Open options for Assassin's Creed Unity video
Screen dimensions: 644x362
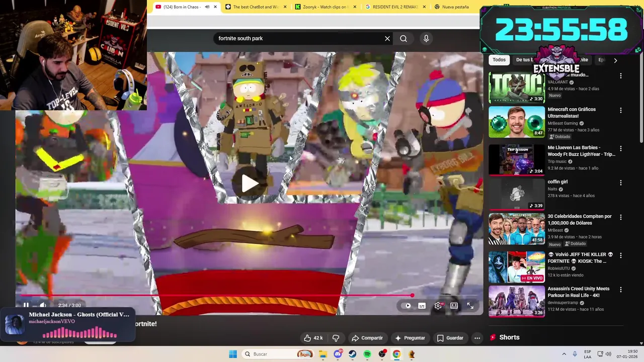(x=620, y=290)
